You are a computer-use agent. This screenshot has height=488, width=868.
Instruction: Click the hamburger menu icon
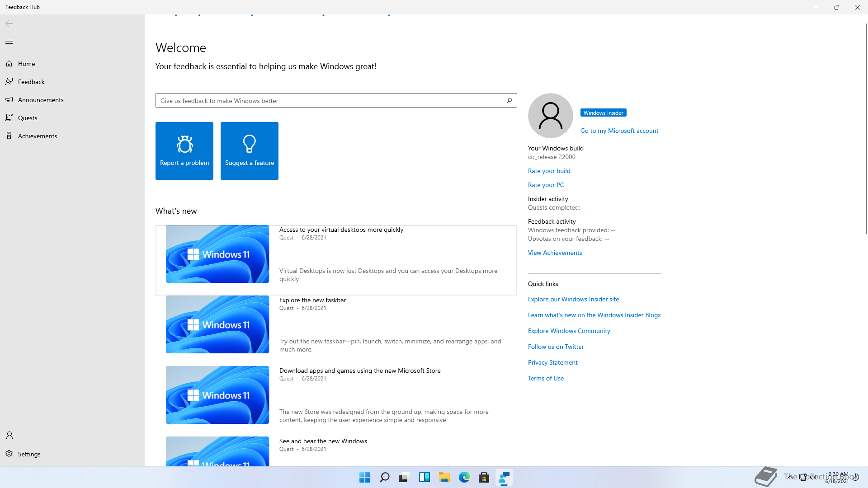9,42
